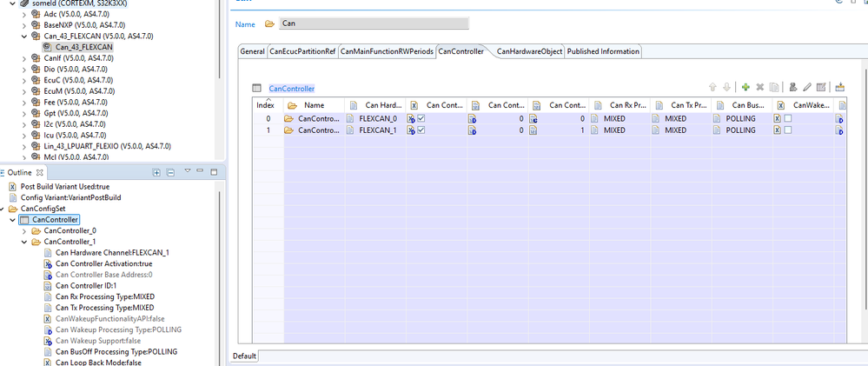Click the CanConfigSet folder icon in Outline
This screenshot has width=868, height=366.
point(13,209)
